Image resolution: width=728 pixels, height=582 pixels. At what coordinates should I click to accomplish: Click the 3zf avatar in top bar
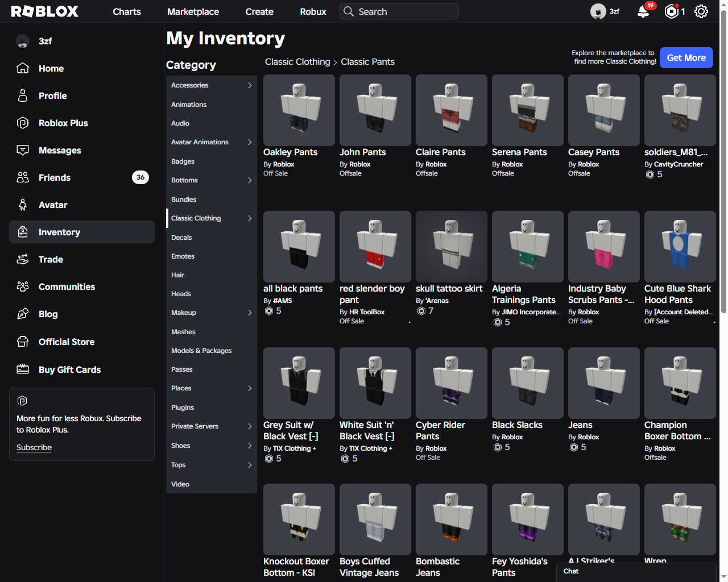pos(598,11)
